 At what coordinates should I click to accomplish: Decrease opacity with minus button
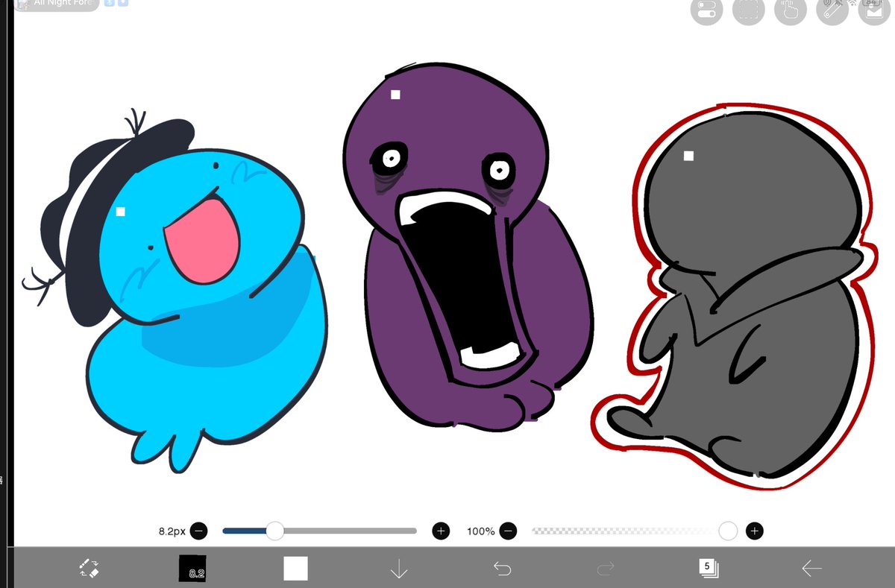508,531
